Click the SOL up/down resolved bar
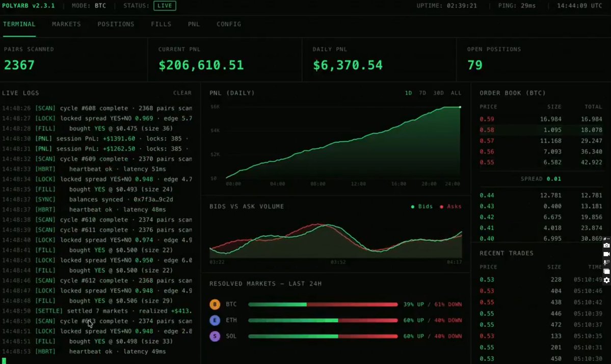 pyautogui.click(x=323, y=337)
